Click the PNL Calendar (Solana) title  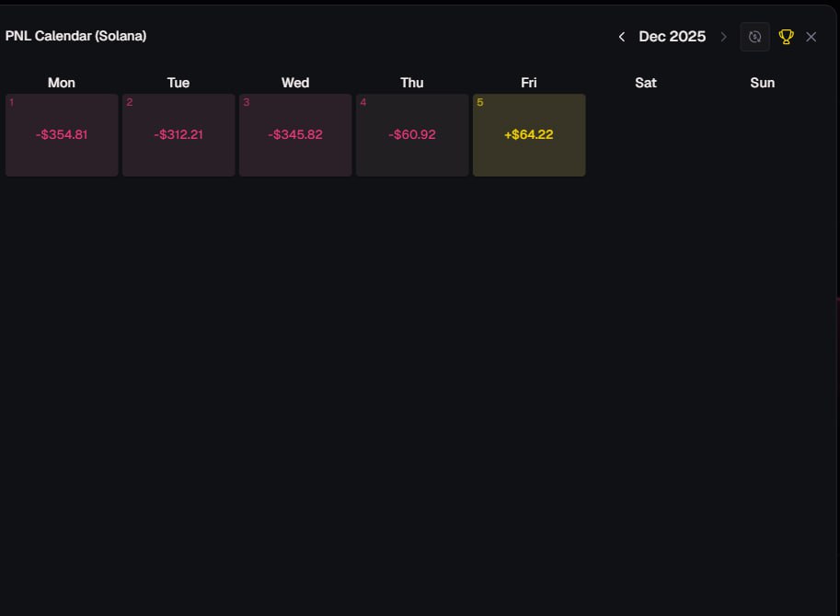[75, 36]
